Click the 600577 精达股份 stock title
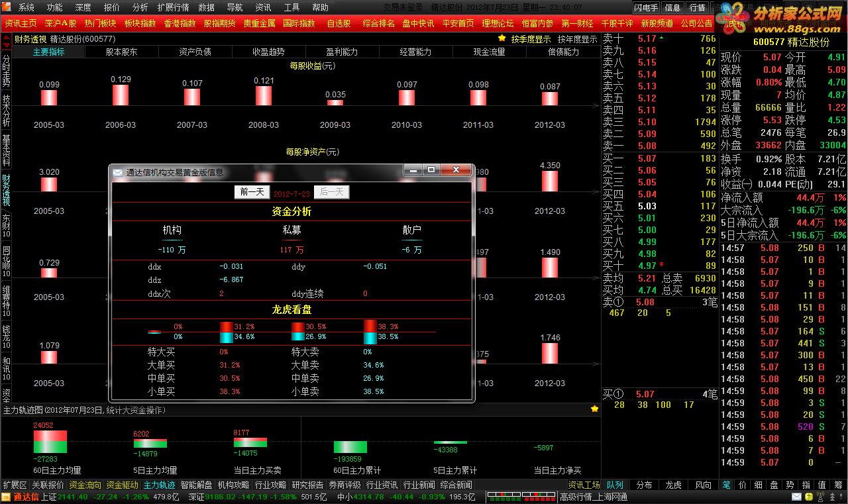The width and height of the screenshot is (848, 504). (791, 42)
